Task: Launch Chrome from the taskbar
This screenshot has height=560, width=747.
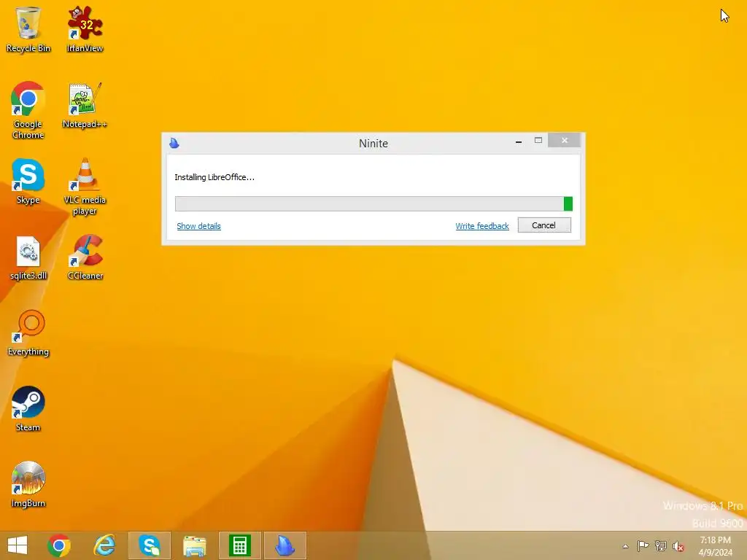Action: tap(59, 545)
